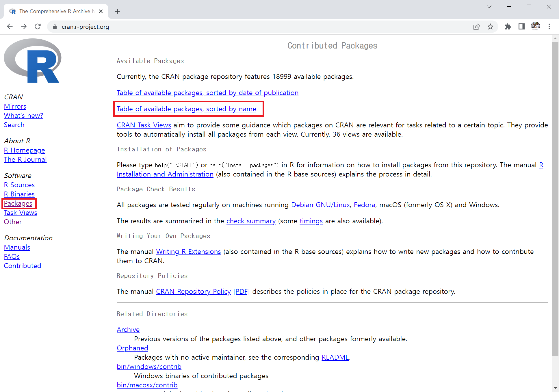Screen dimensions: 559x392
Task: Open packages table sorted by publication date
Action: pos(207,93)
